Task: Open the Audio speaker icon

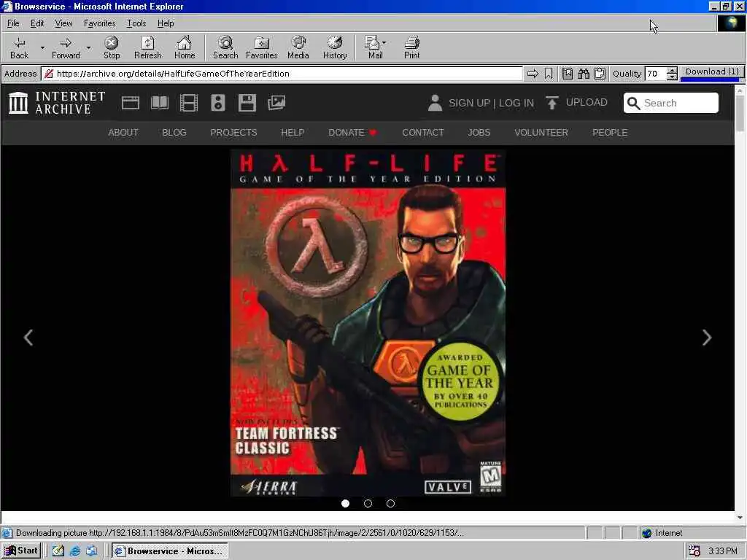Action: 217,102
